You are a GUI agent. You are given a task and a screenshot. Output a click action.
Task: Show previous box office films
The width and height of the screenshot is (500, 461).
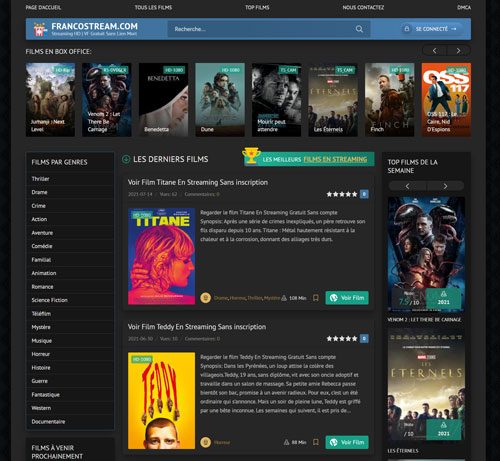(x=434, y=51)
